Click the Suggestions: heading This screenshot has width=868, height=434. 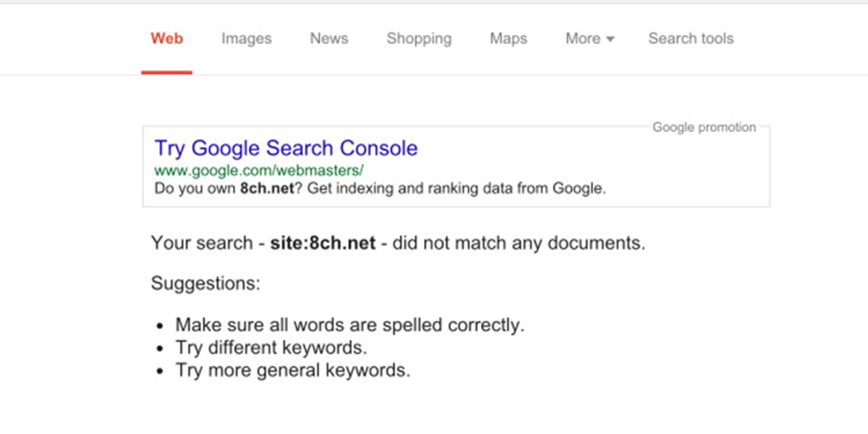coord(205,284)
